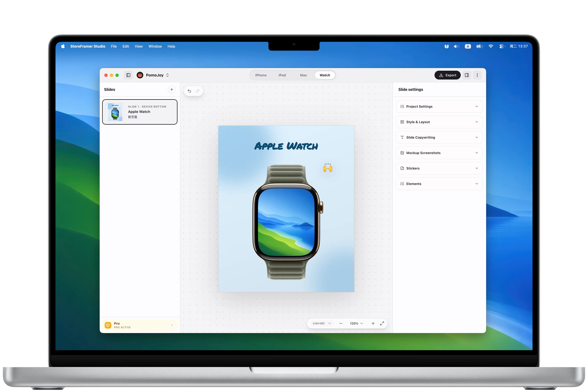Select the Apple Watch headline on canvas
Image resolution: width=588 pixels, height=392 pixels.
pyautogui.click(x=286, y=146)
